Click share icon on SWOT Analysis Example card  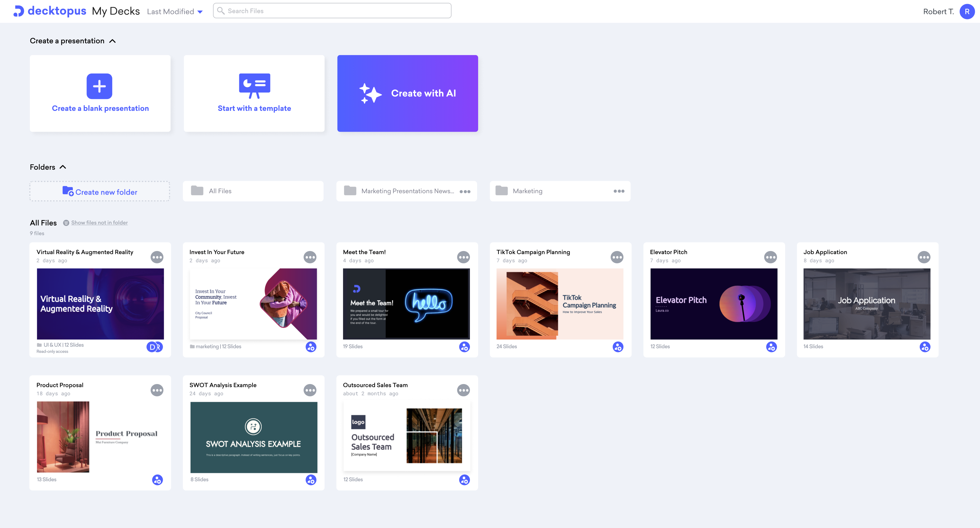click(311, 480)
